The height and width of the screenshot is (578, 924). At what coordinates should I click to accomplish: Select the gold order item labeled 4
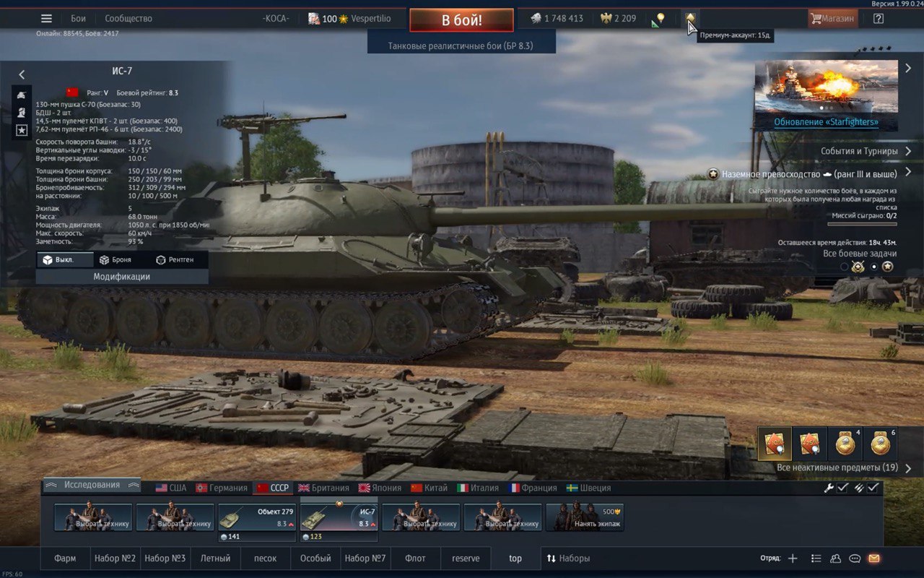pos(845,444)
